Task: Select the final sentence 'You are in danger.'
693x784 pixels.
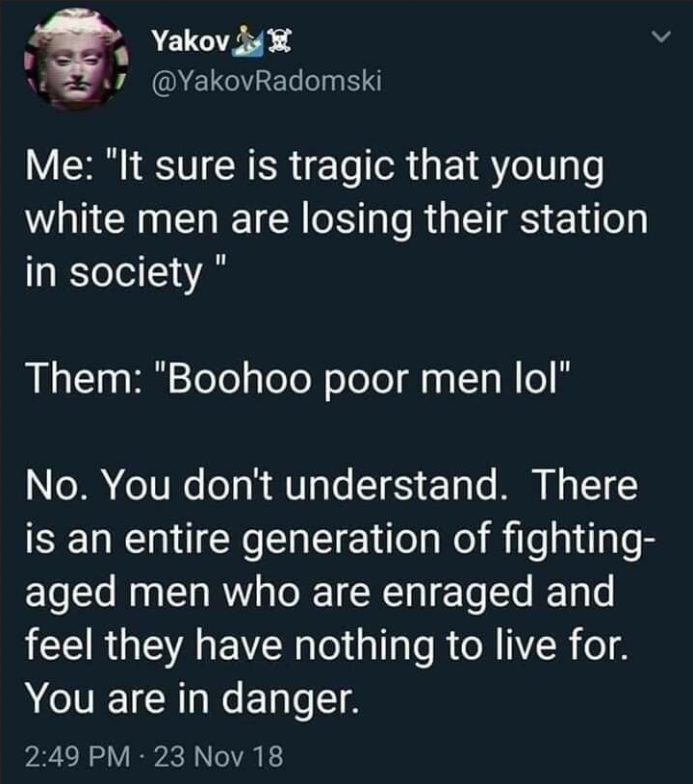Action: click(192, 700)
